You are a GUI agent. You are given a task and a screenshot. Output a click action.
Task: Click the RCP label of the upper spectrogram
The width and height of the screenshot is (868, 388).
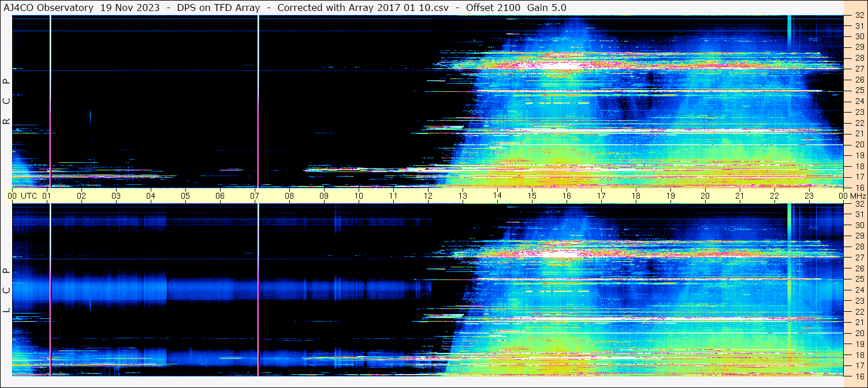(x=6, y=102)
